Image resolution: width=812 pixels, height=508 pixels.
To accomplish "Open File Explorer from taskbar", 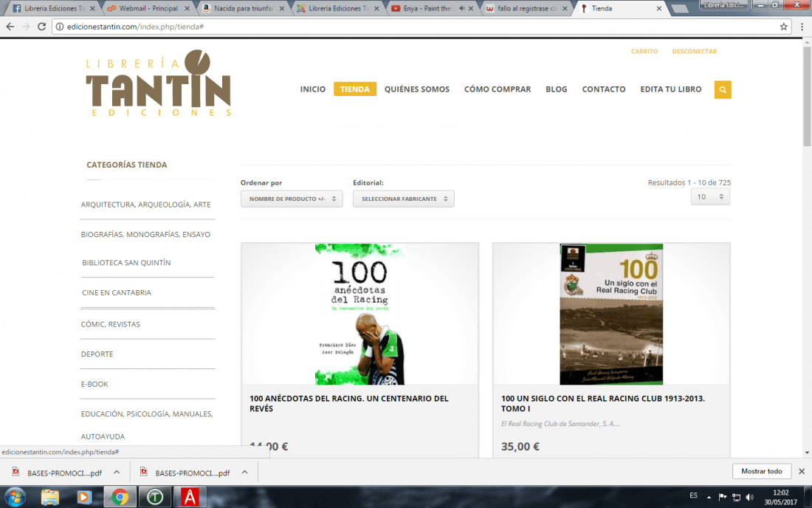I will pyautogui.click(x=50, y=497).
